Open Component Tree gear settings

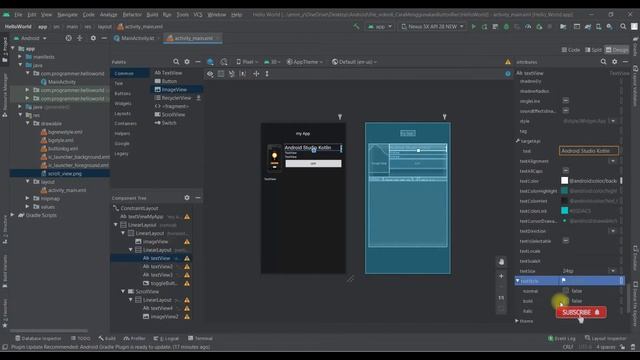187,198
